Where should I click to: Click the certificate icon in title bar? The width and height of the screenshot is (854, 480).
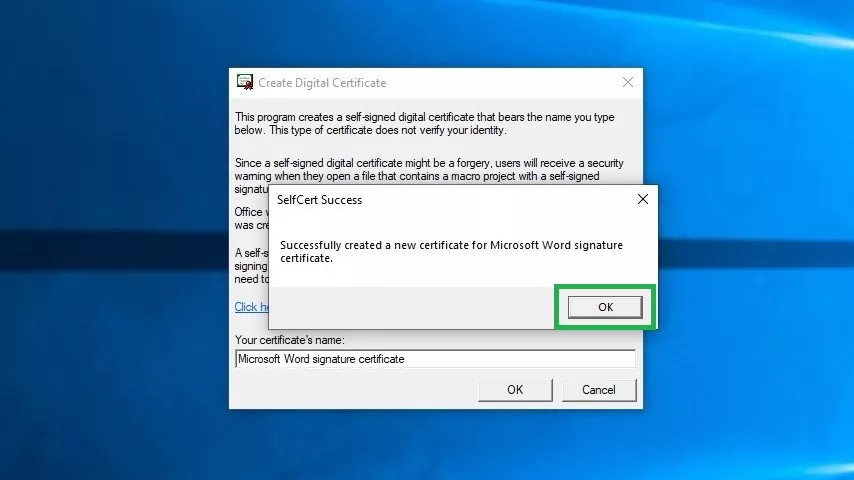[x=245, y=82]
